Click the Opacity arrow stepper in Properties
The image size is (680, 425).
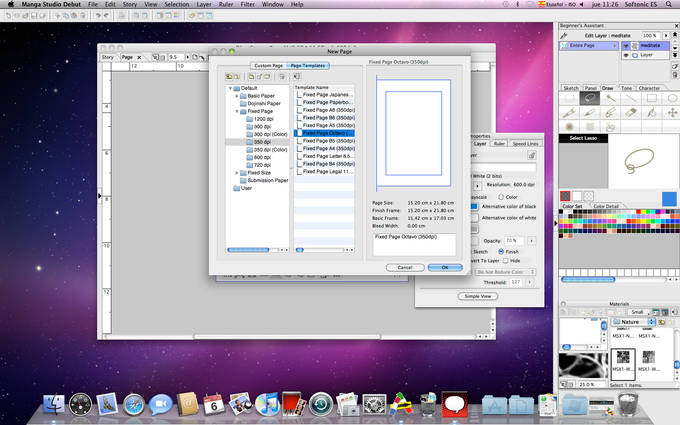pyautogui.click(x=532, y=241)
